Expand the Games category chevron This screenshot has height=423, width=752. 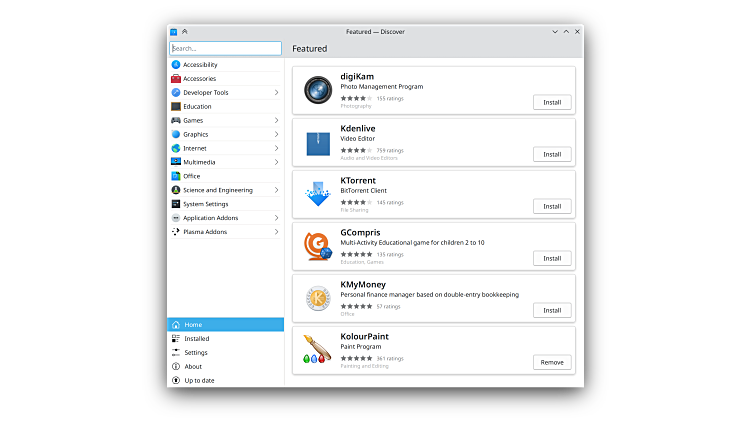[x=276, y=120]
